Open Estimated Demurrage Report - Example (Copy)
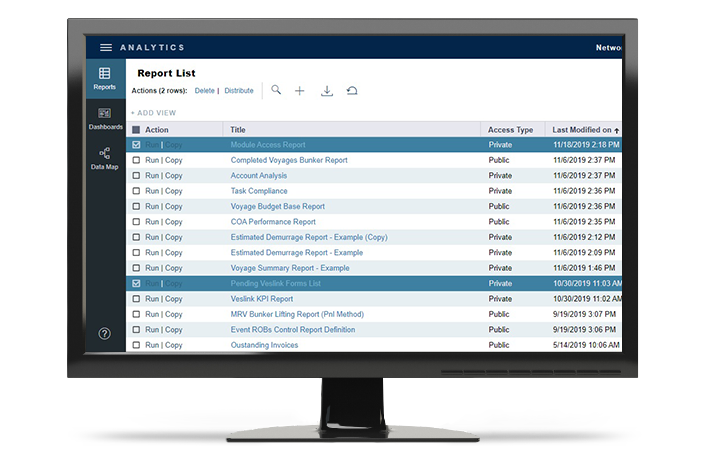706x466 pixels. (x=309, y=237)
